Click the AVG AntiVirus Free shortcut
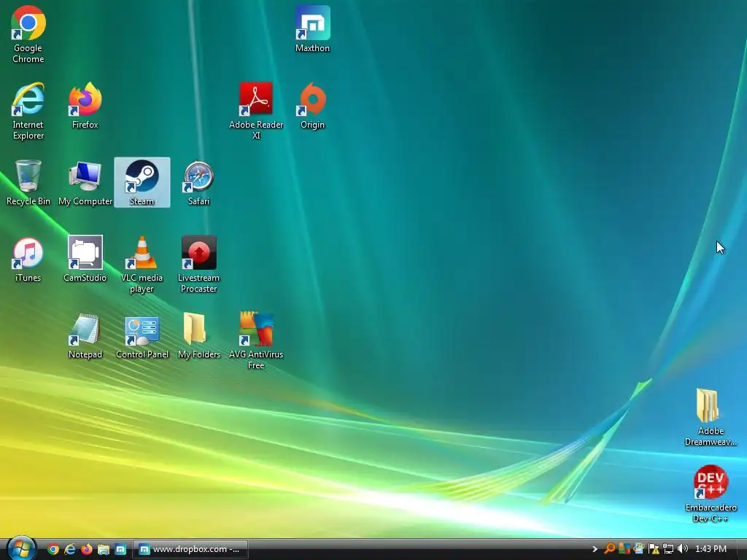 pyautogui.click(x=256, y=341)
